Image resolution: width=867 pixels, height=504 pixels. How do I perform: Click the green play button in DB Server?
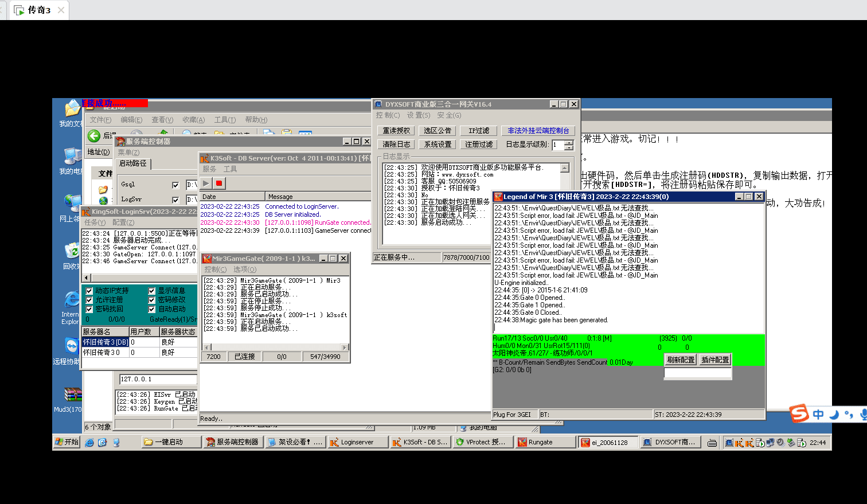[206, 183]
